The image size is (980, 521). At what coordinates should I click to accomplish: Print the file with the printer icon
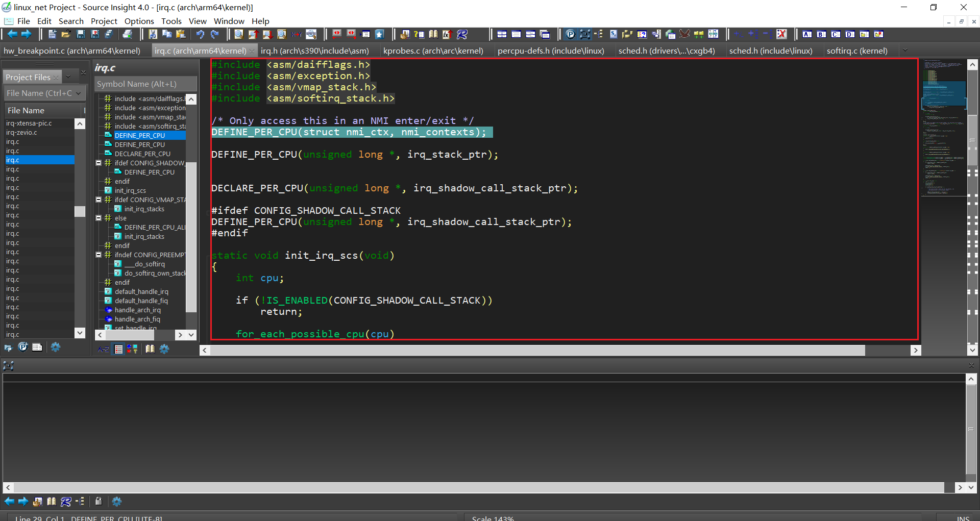pos(128,34)
